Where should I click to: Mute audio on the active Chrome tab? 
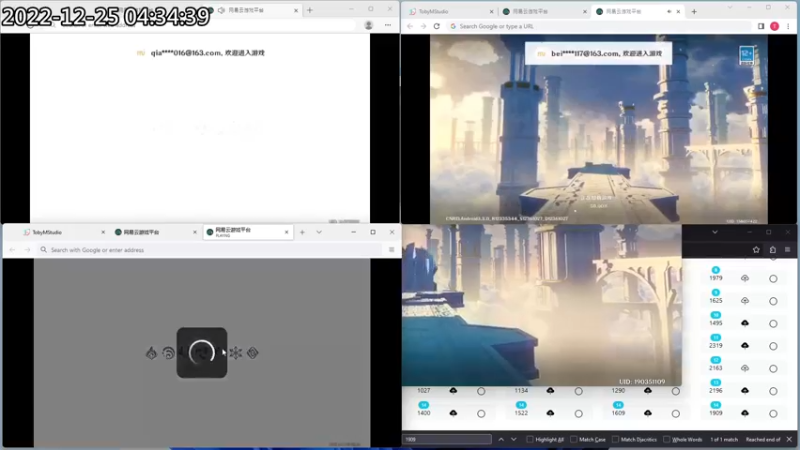tap(669, 11)
